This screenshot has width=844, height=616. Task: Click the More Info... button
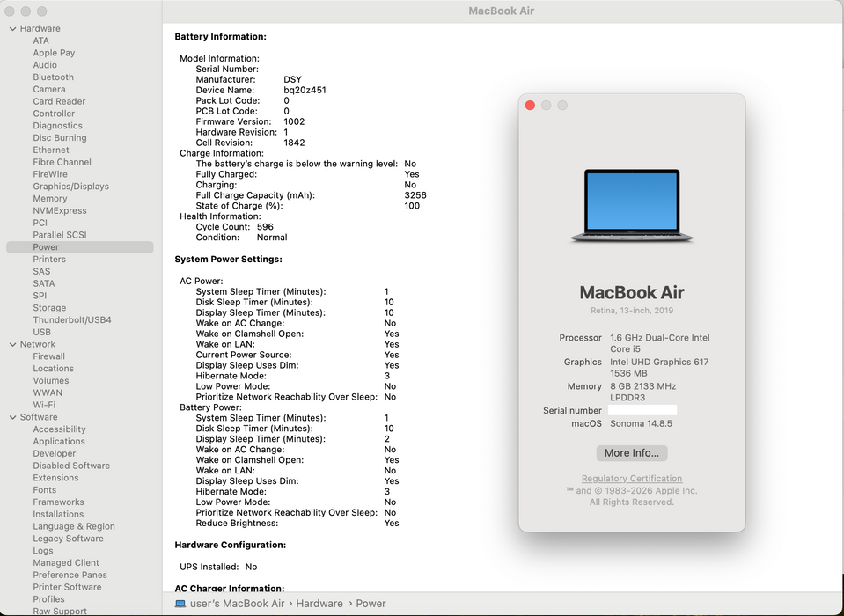point(631,453)
